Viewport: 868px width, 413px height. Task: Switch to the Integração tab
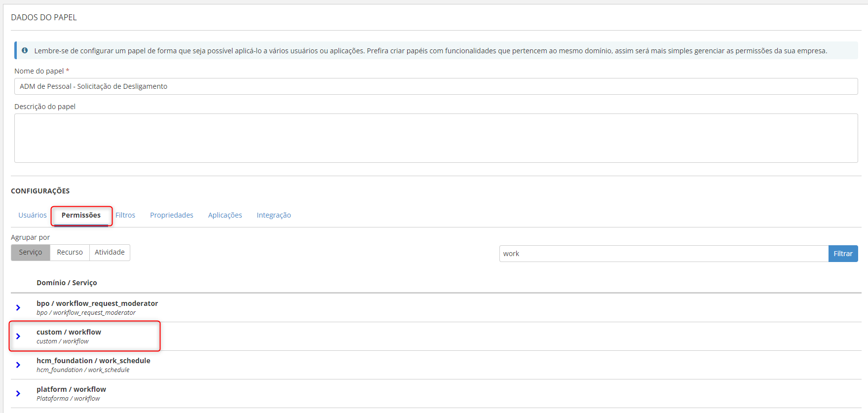[x=274, y=215]
